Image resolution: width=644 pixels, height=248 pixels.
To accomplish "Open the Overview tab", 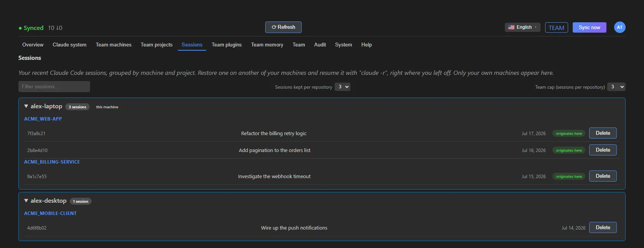I will click(33, 45).
